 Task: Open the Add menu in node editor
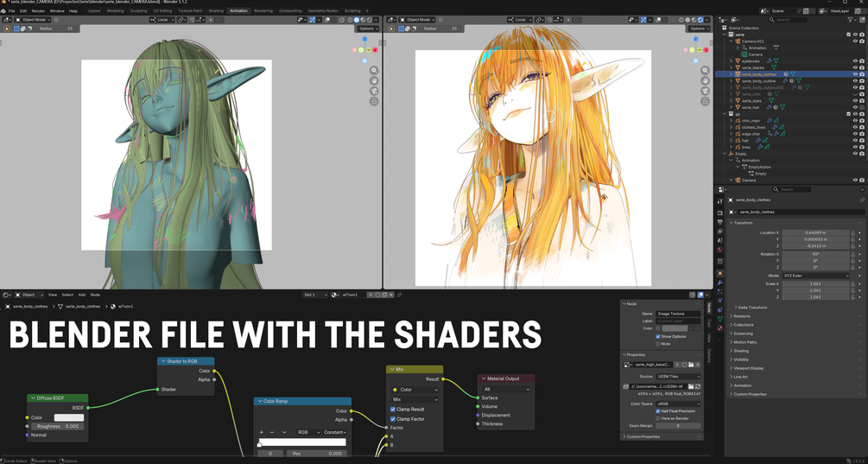pos(82,296)
